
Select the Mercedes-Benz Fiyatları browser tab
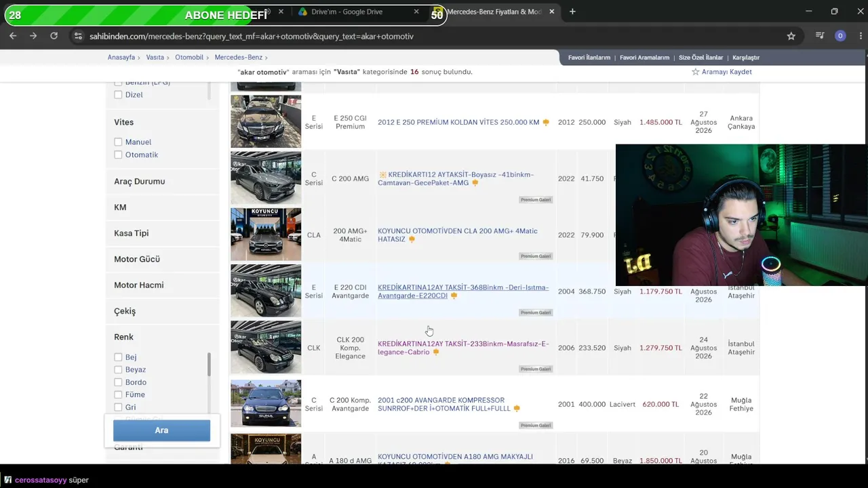coord(493,12)
